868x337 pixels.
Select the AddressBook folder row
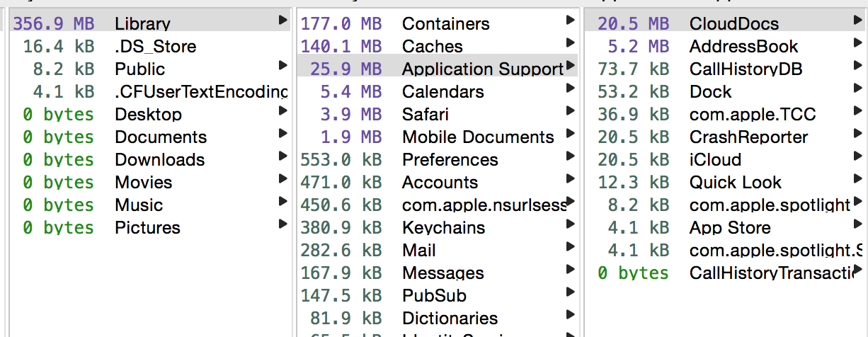click(x=725, y=47)
